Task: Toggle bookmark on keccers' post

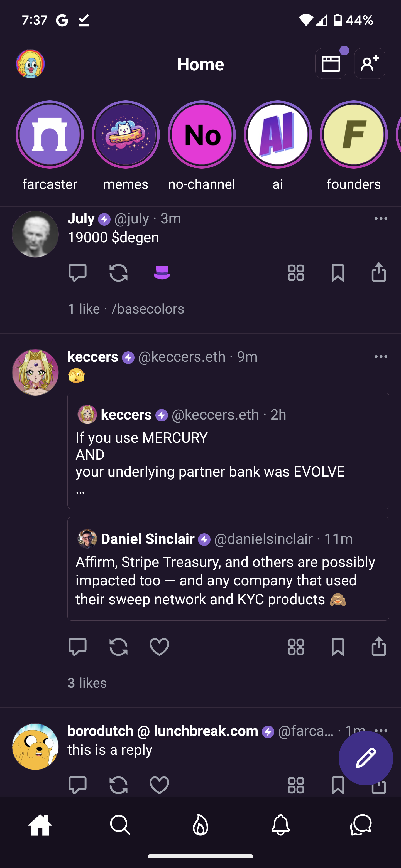Action: (338, 647)
